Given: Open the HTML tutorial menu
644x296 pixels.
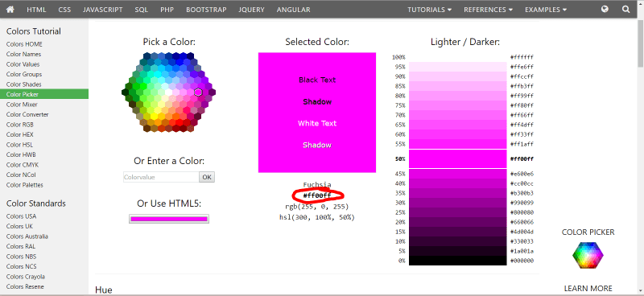Looking at the screenshot, I should pyautogui.click(x=36, y=10).
